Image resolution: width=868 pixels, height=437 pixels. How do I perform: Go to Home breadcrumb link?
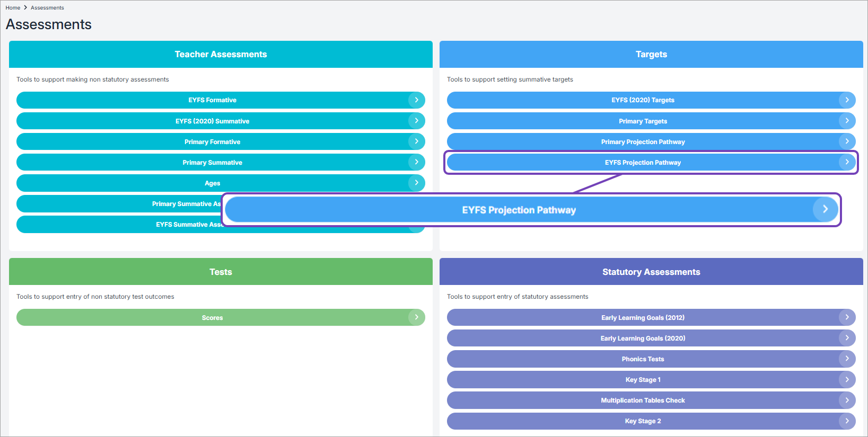[13, 8]
